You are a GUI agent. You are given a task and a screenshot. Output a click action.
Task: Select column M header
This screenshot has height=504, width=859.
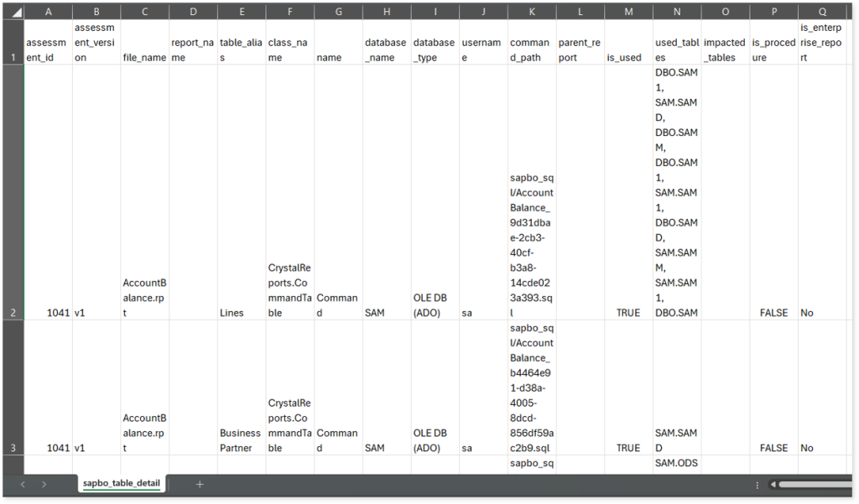[628, 12]
